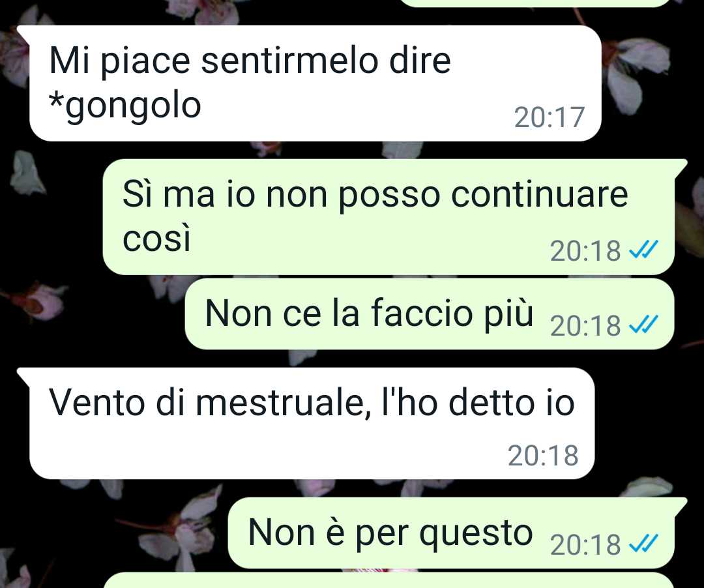This screenshot has width=704, height=588.
Task: Select the 'Non ce la faccio più' bubble
Action: pyautogui.click(x=429, y=314)
